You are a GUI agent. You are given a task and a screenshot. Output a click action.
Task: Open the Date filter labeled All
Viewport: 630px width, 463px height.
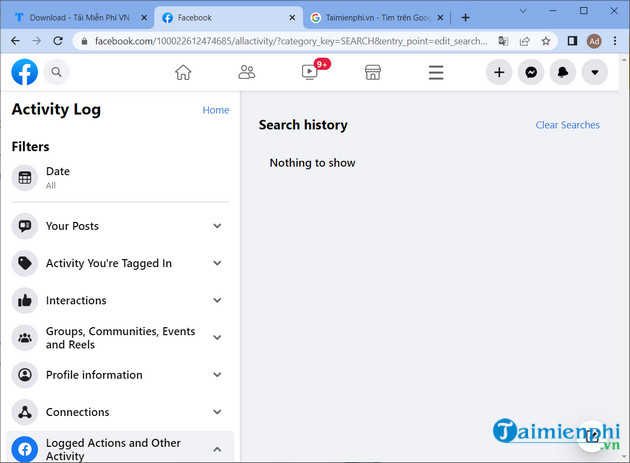point(120,178)
